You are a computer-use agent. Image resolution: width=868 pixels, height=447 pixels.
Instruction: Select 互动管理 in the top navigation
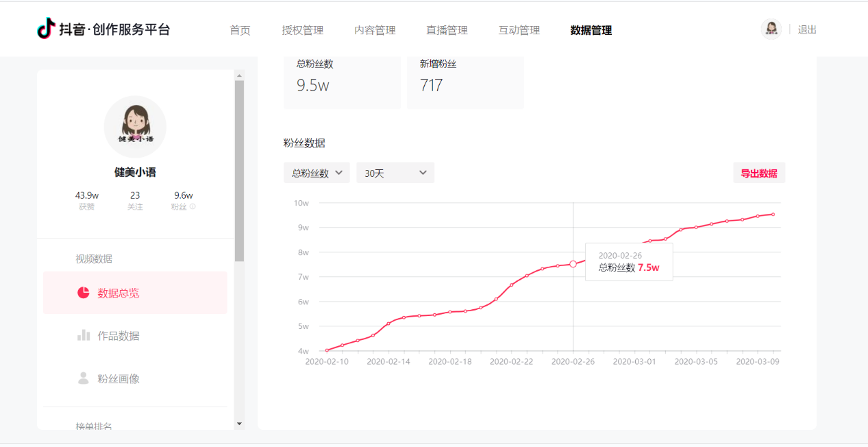pos(519,30)
